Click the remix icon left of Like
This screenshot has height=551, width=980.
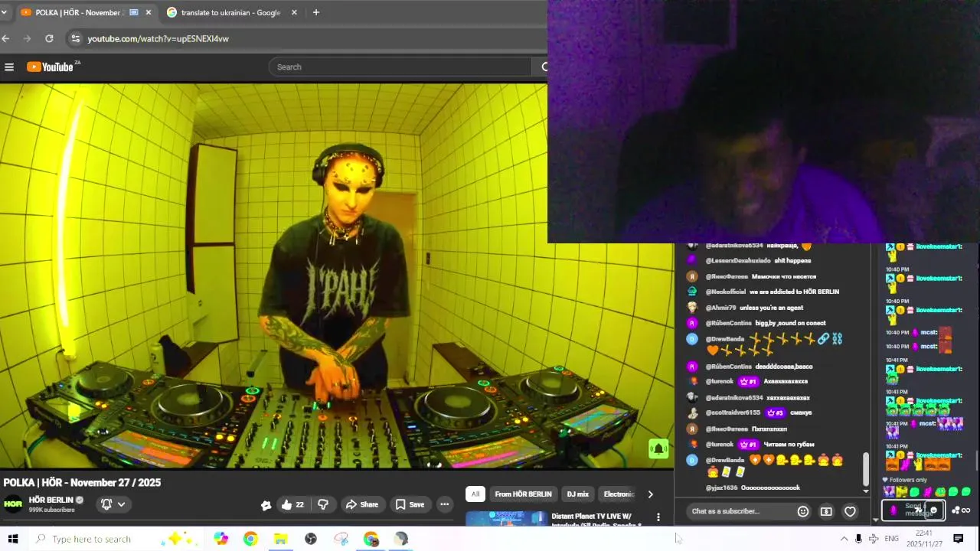(266, 505)
